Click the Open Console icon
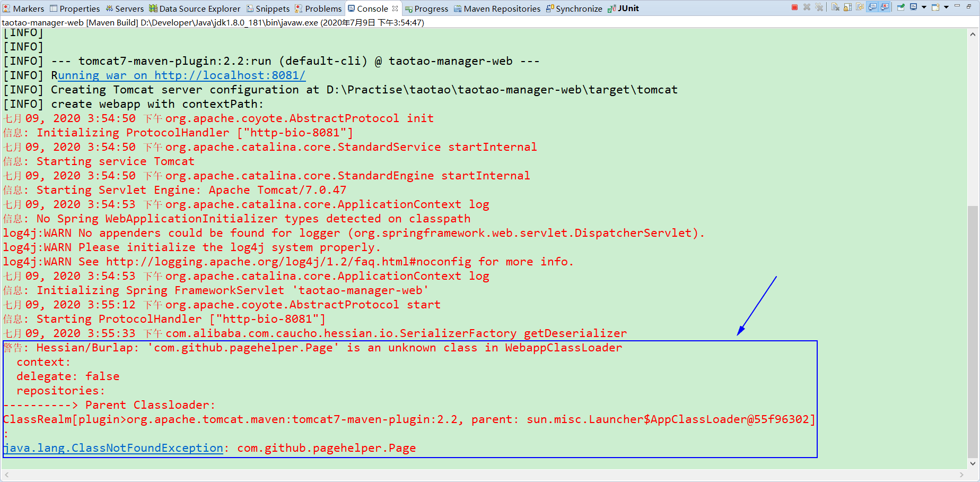Screen dimensions: 980x482 pyautogui.click(x=936, y=7)
